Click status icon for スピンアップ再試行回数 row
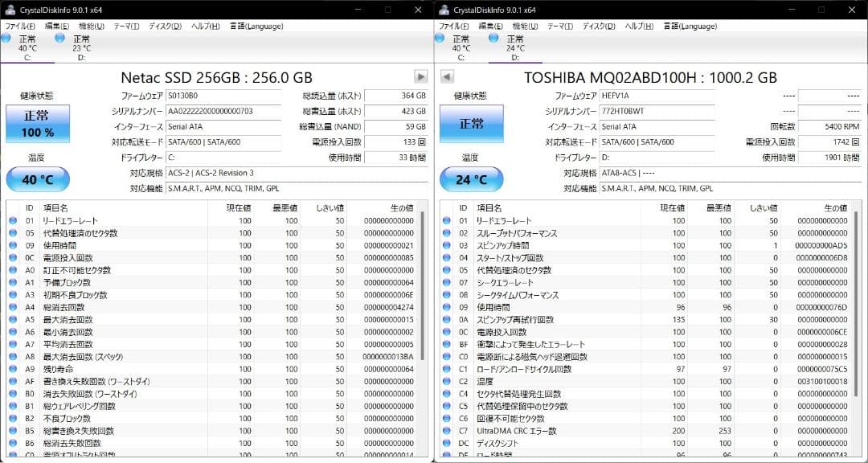The image size is (868, 463). (447, 320)
